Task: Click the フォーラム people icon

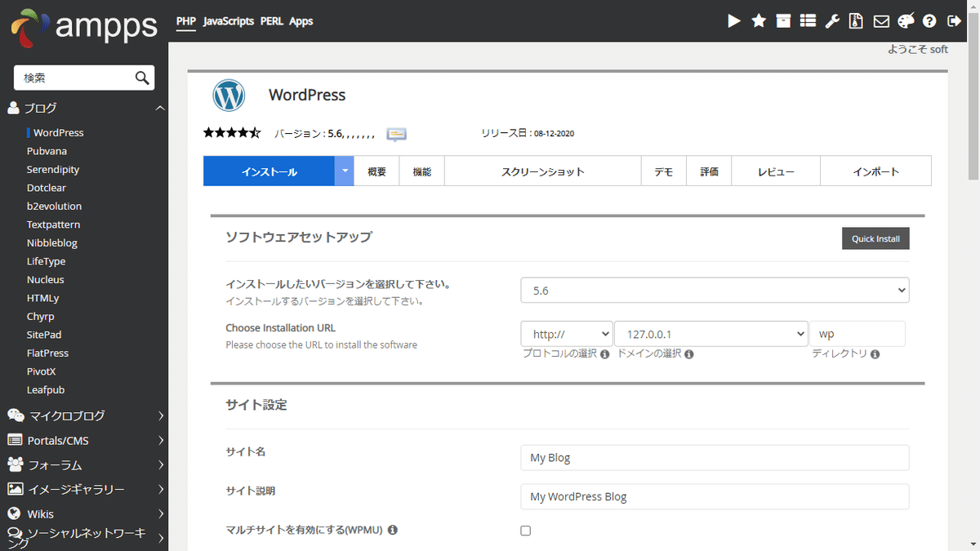Action: click(x=15, y=464)
